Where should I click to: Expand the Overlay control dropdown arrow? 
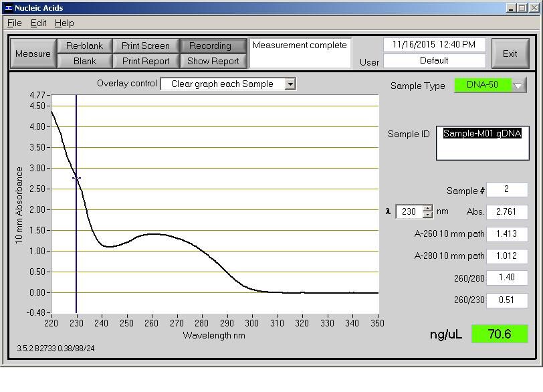(x=290, y=84)
